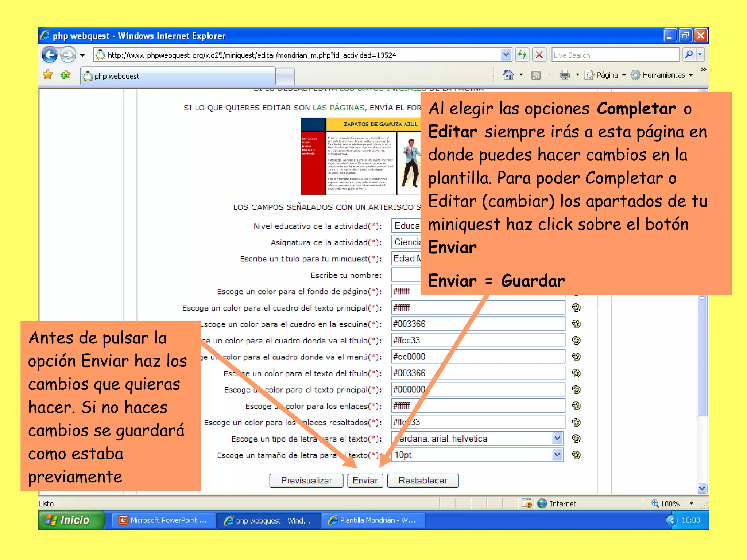
Task: Expand the address bar history dropdown
Action: (x=506, y=55)
